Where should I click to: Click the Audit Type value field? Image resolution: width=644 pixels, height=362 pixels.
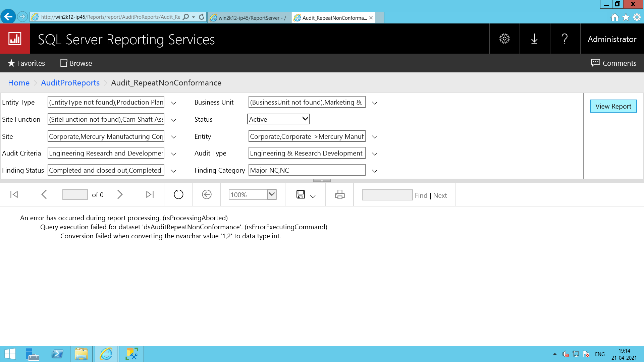click(307, 153)
